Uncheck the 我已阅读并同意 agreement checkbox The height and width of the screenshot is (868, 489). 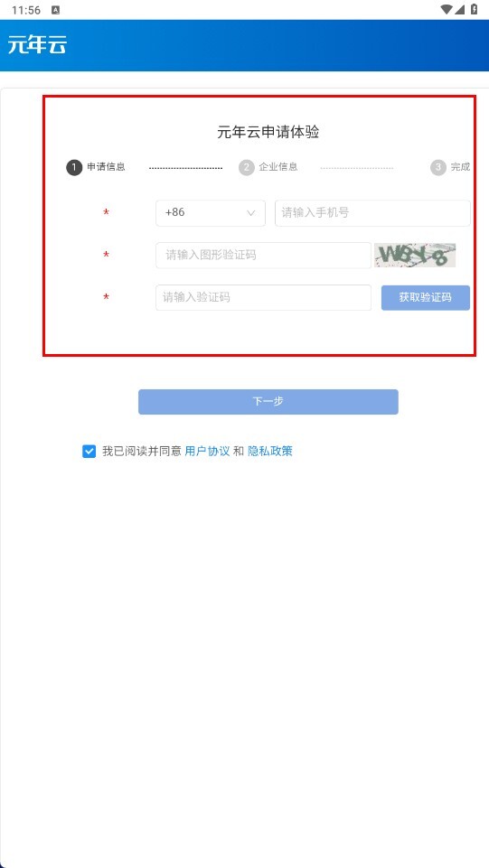coord(89,452)
